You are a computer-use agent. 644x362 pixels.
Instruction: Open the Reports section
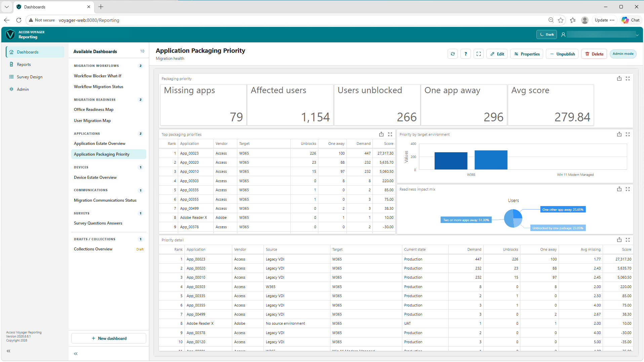pyautogui.click(x=35, y=65)
